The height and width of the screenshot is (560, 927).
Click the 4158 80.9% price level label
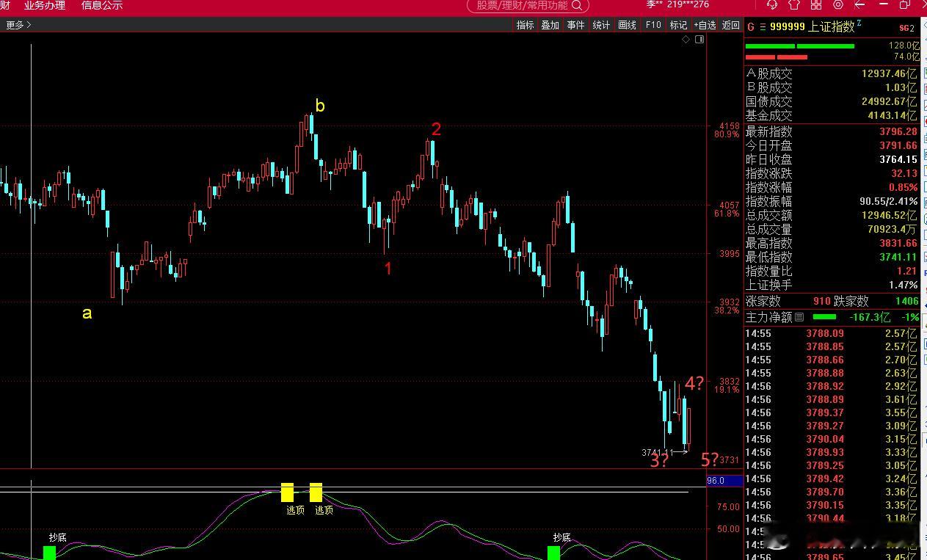pyautogui.click(x=726, y=130)
